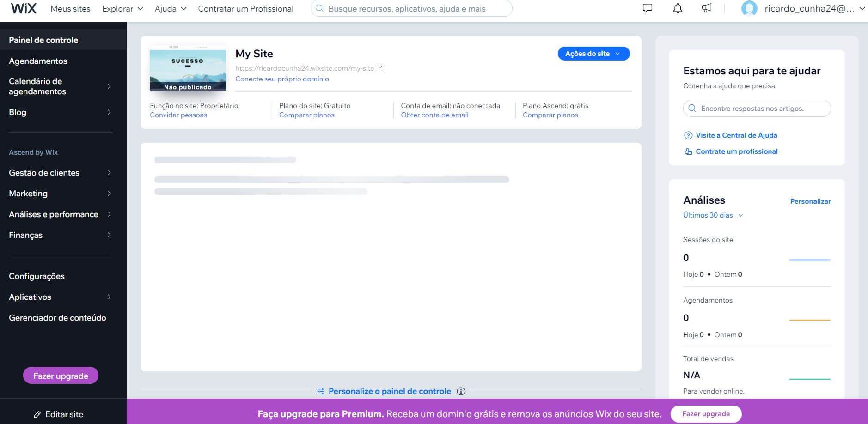Expand the Finanças section
This screenshot has height=424, width=868.
pyautogui.click(x=109, y=235)
